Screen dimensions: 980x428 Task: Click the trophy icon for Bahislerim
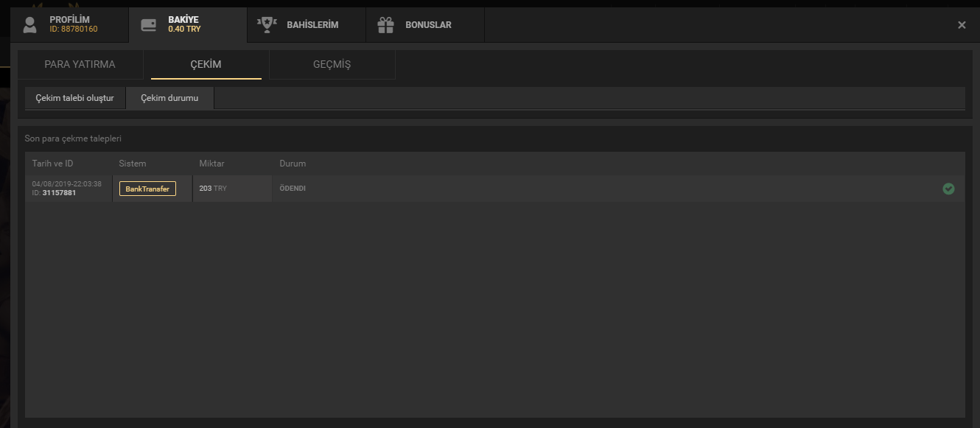pos(265,25)
